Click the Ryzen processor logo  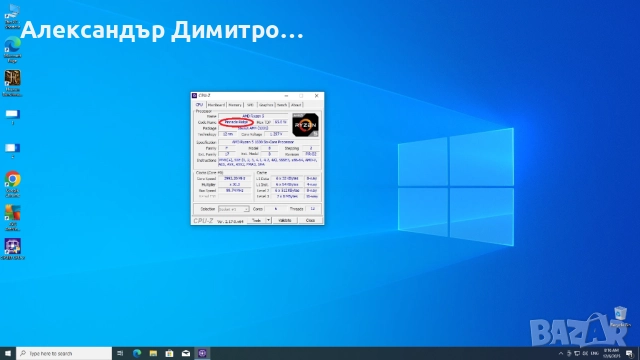[x=305, y=125]
